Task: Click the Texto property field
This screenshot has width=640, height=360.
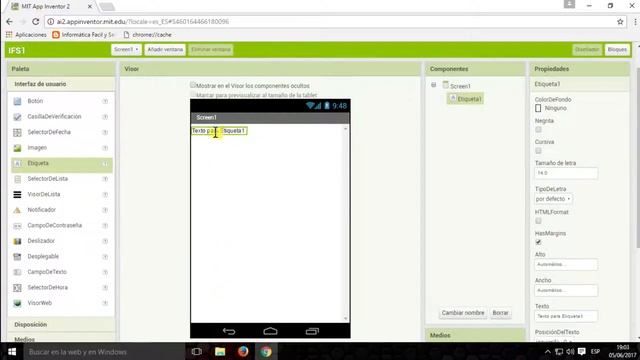Action: (566, 316)
